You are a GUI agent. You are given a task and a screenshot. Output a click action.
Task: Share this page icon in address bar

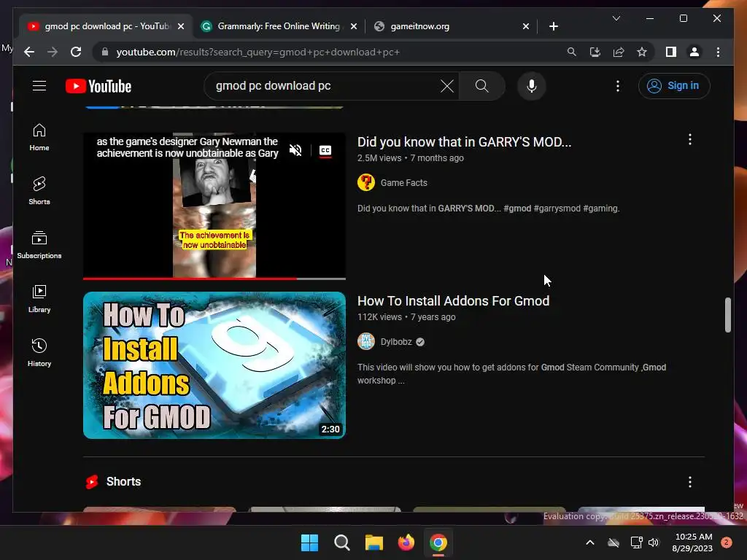click(619, 52)
